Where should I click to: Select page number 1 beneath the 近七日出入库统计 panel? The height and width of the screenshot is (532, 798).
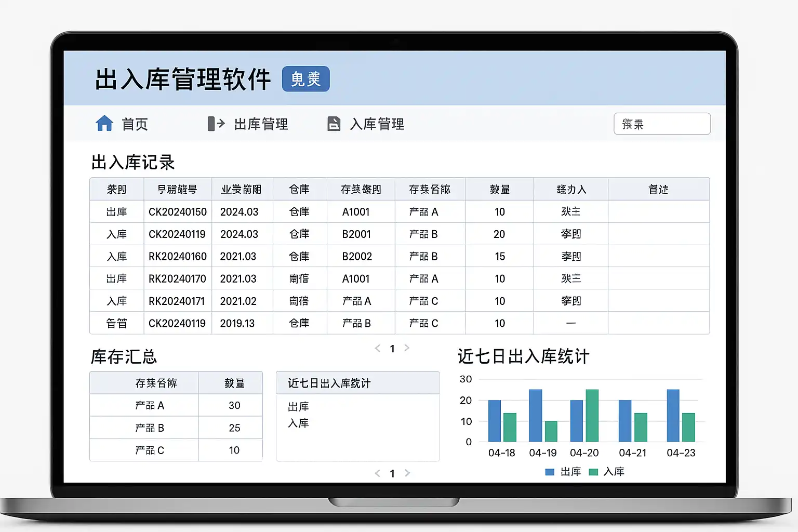click(392, 473)
